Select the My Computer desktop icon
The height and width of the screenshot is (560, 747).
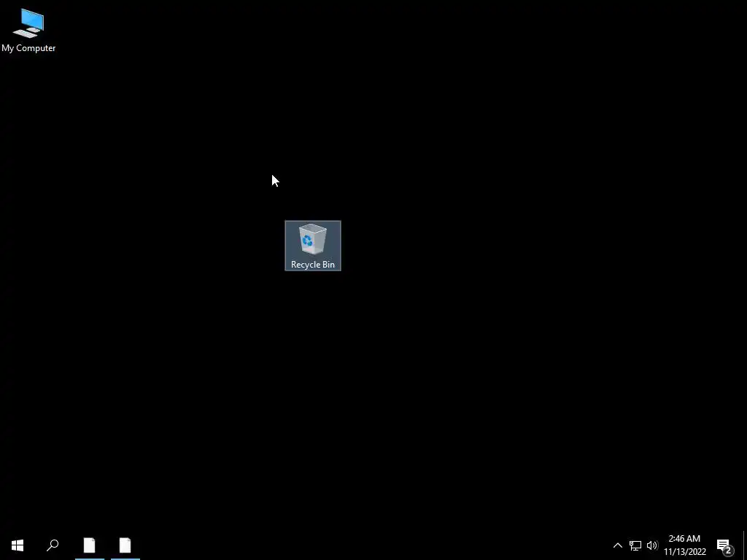[28, 31]
